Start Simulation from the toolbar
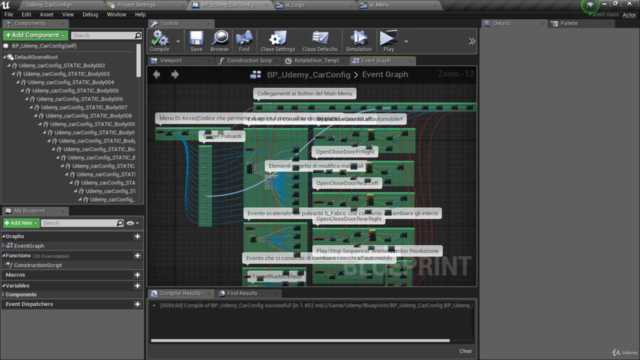Image resolution: width=640 pixels, height=360 pixels. click(359, 41)
